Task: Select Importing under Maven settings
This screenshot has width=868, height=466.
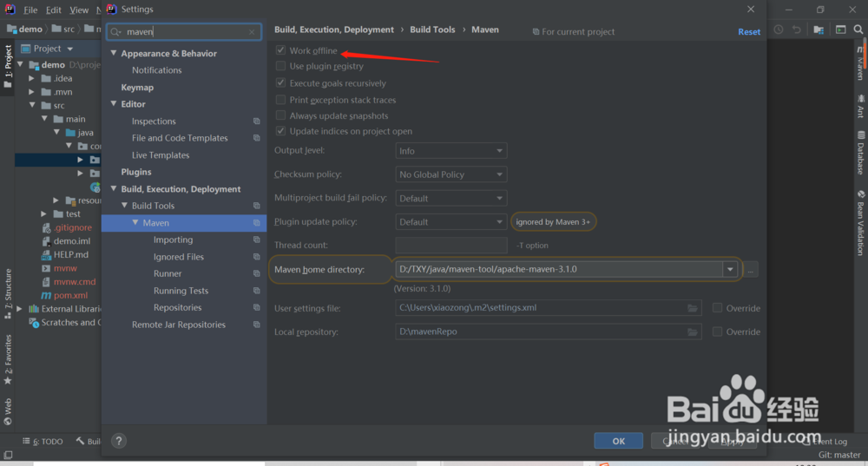Action: 173,240
